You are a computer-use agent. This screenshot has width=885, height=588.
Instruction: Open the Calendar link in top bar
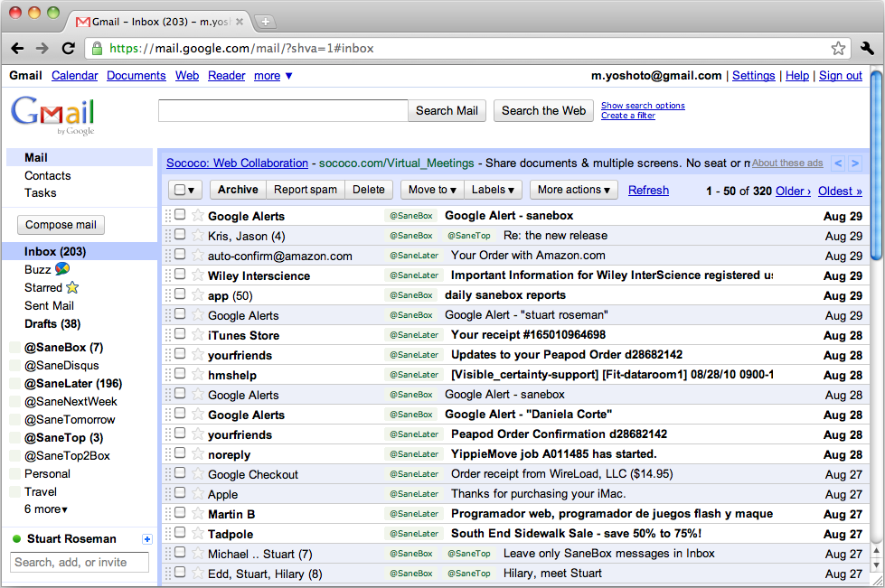coord(75,76)
